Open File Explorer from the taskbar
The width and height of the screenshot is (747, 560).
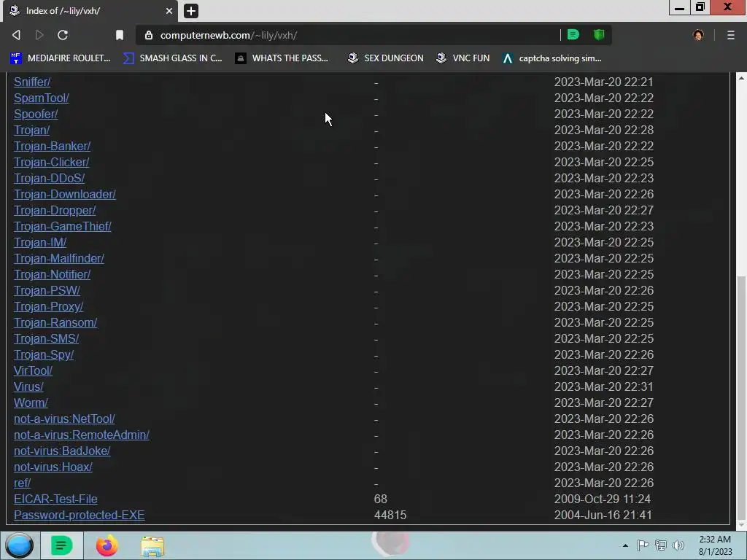[x=152, y=546]
